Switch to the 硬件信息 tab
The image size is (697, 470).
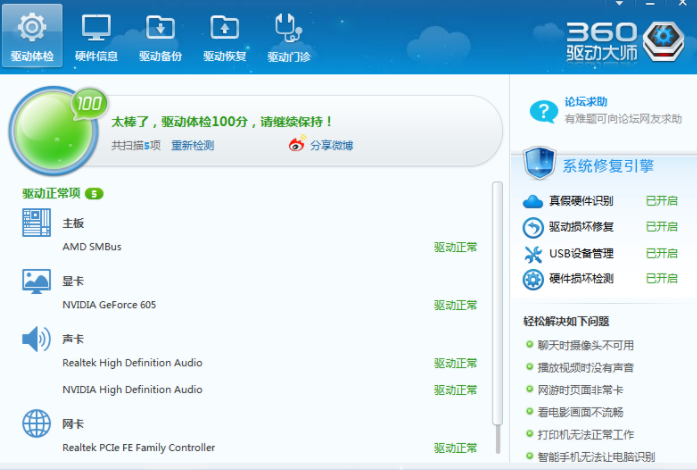click(x=96, y=36)
